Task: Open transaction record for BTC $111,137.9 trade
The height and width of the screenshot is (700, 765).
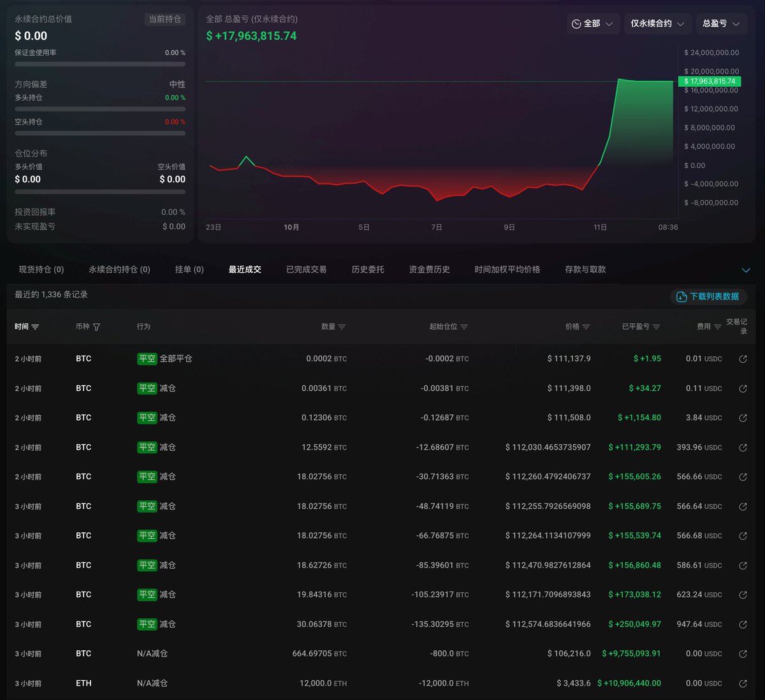Action: click(x=743, y=359)
